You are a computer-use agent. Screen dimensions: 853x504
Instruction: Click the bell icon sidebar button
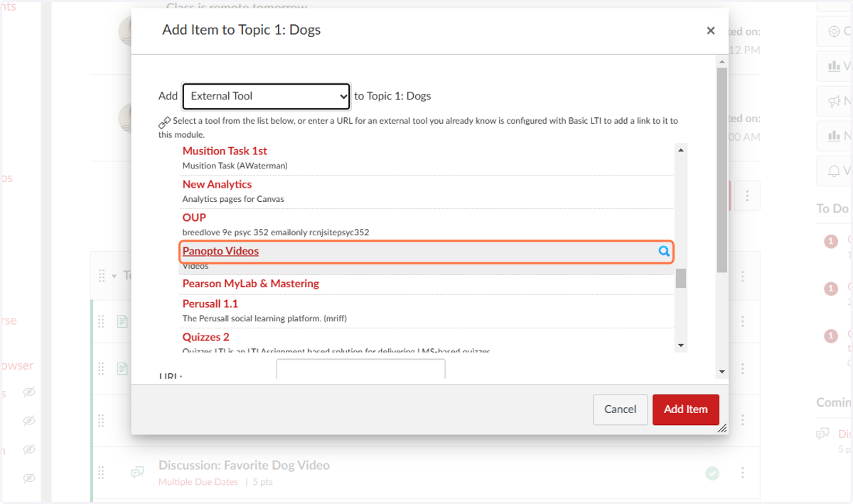(x=835, y=171)
